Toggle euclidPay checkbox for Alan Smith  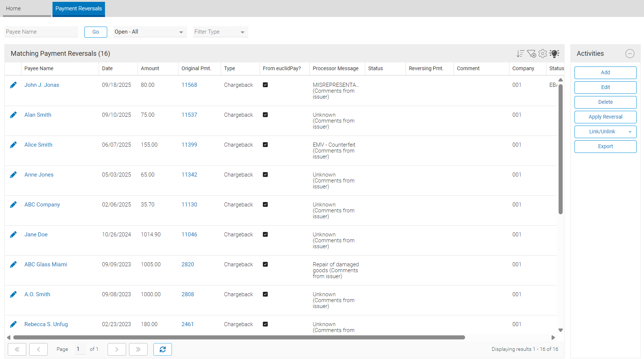265,115
